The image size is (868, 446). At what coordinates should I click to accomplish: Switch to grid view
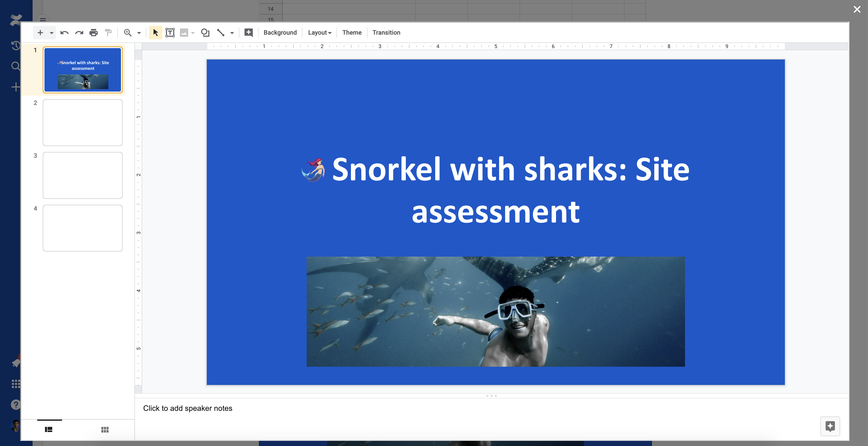coord(105,429)
